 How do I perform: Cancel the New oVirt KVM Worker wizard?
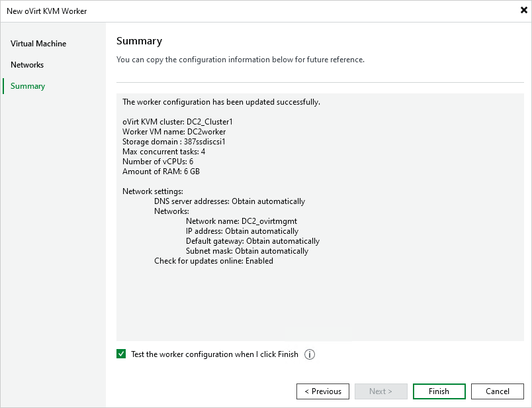(x=497, y=391)
